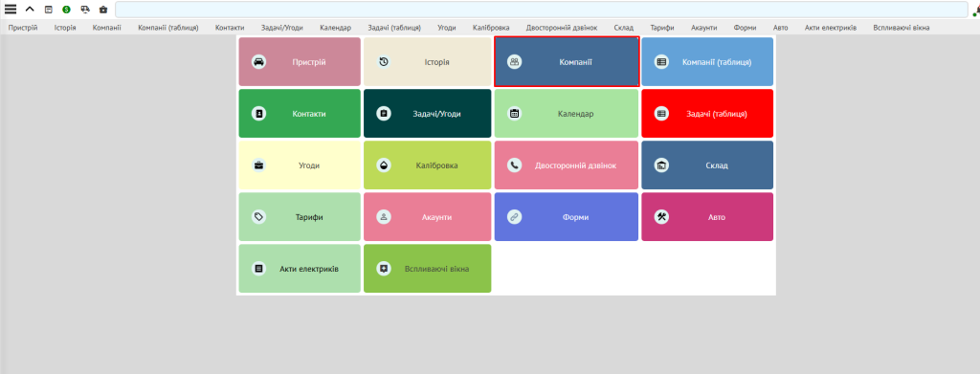Screen dimensions: 980x374
Task: Open the Тарифи tile
Action: [300, 217]
